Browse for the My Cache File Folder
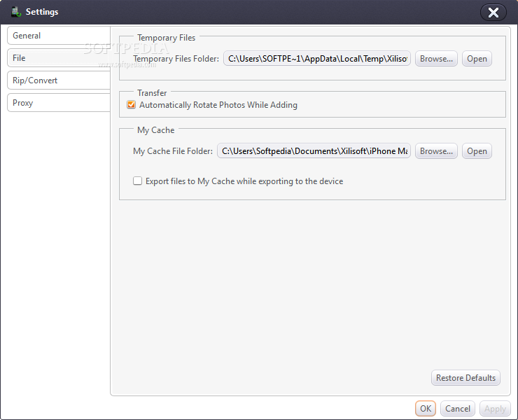This screenshot has width=518, height=420. point(436,151)
